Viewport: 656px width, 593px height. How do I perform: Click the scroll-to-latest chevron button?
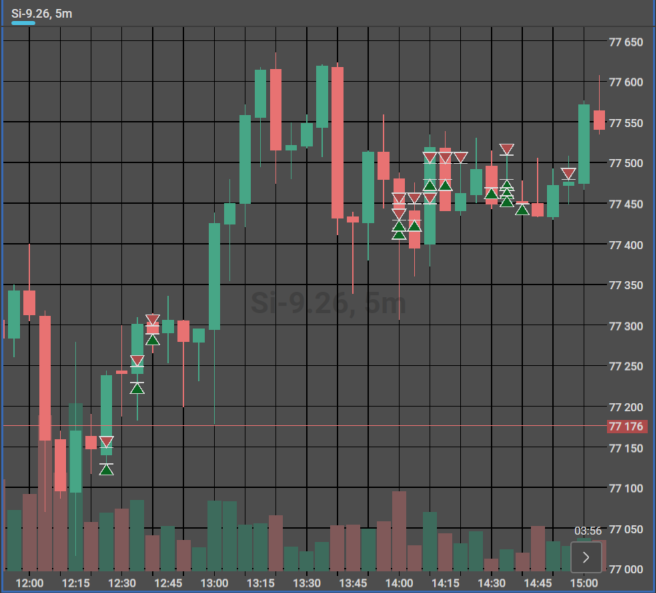click(586, 557)
